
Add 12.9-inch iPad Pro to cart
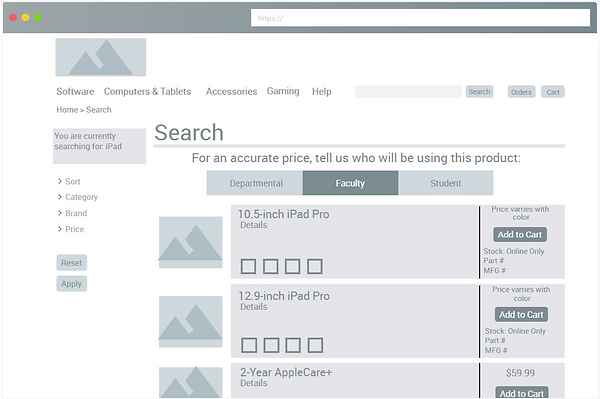522,314
